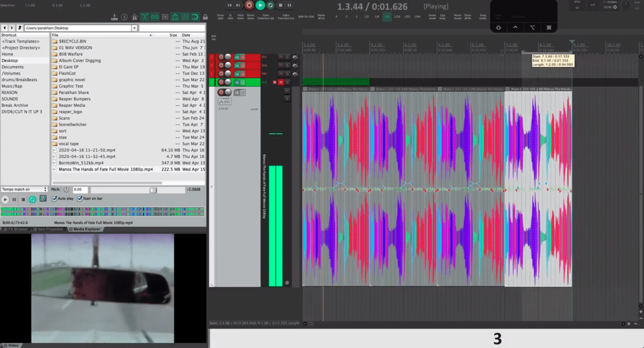This screenshot has width=644, height=348.
Task: Click the Pitch value input field
Action: 80,190
